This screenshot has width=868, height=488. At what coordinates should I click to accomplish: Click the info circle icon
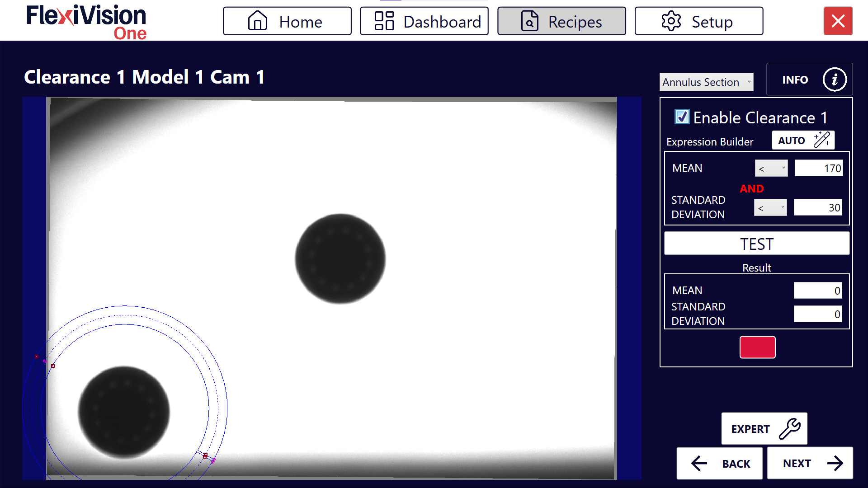click(x=834, y=80)
